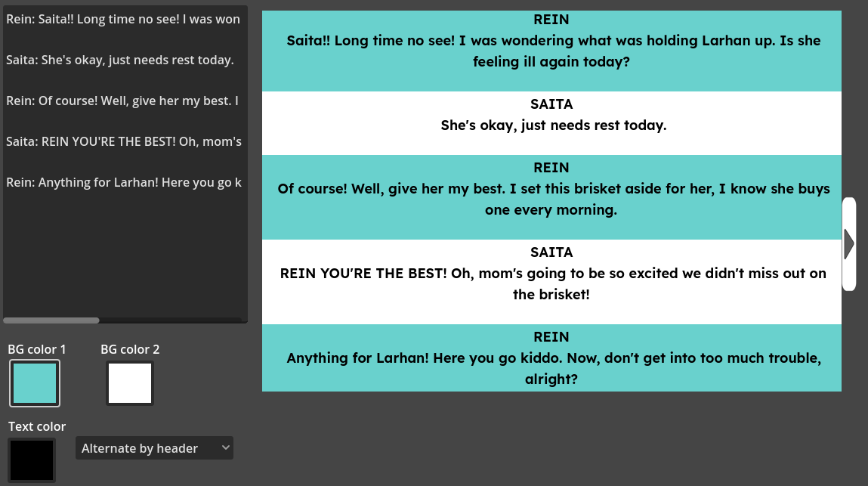This screenshot has width=868, height=486.
Task: Select the REIN brisket preview block
Action: 551,197
